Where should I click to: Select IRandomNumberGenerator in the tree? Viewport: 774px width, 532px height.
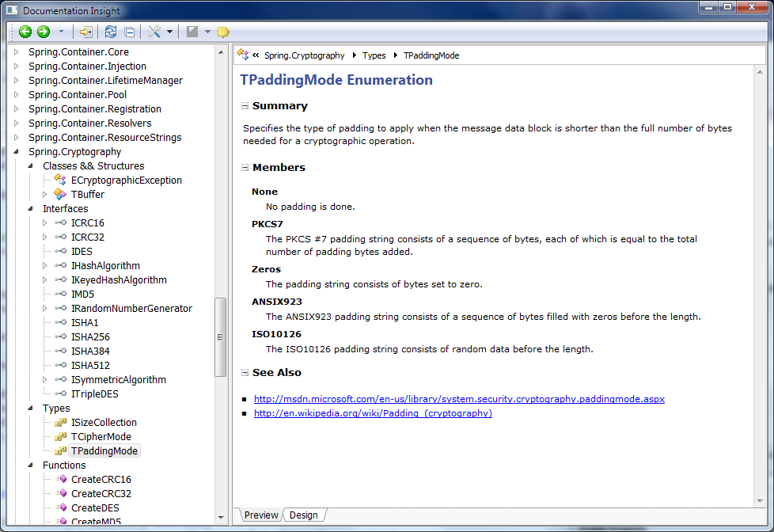tap(131, 309)
